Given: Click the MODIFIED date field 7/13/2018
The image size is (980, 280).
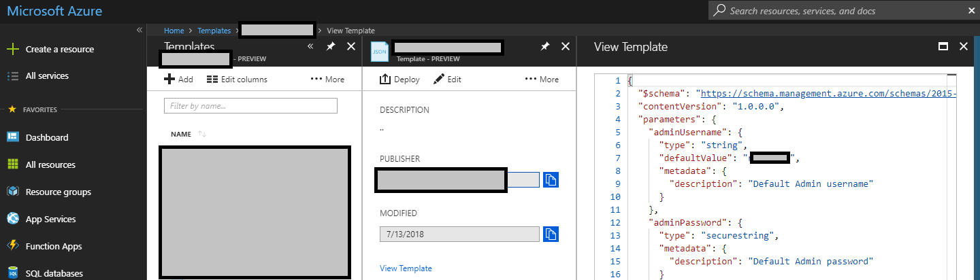Looking at the screenshot, I should tap(459, 234).
